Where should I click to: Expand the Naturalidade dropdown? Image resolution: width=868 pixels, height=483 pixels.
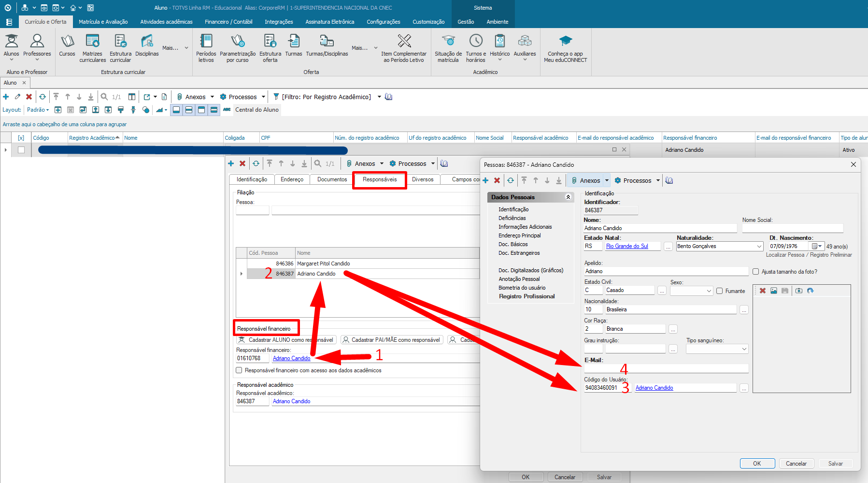tap(759, 247)
